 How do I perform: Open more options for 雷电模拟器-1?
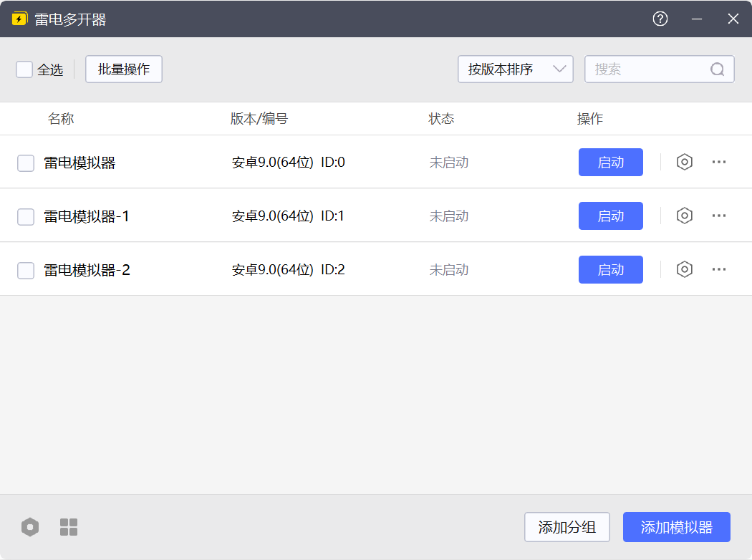[719, 216]
